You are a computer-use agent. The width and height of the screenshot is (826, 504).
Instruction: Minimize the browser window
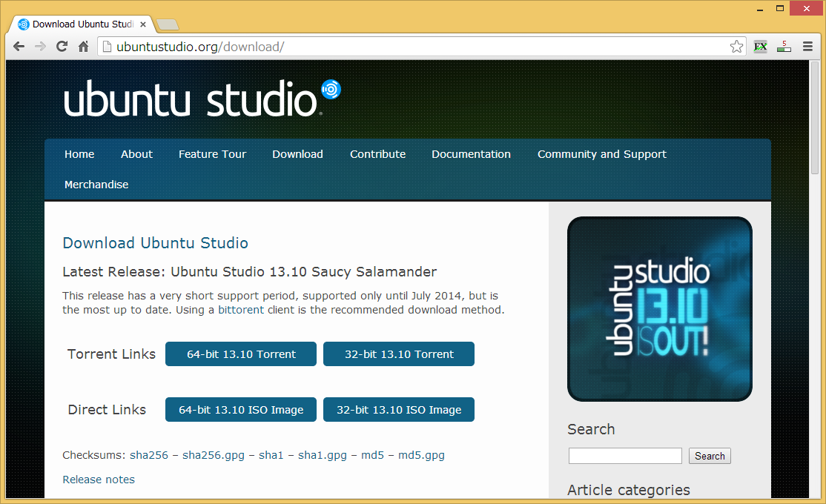point(759,9)
